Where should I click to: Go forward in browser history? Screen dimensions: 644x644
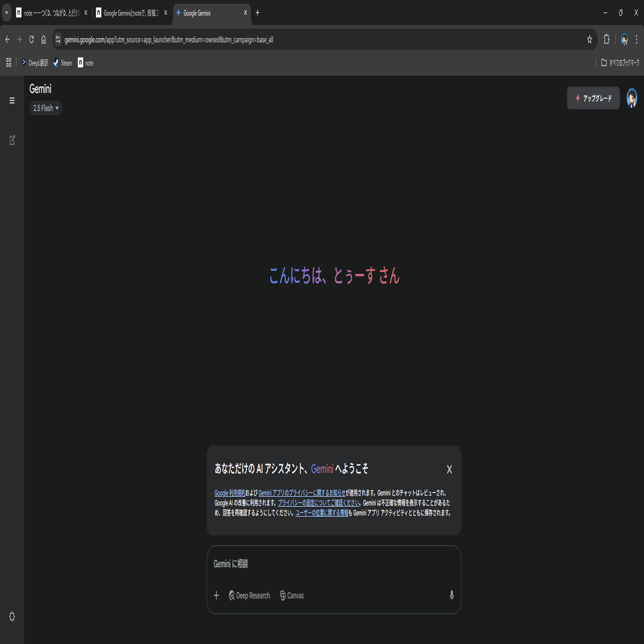pos(19,39)
